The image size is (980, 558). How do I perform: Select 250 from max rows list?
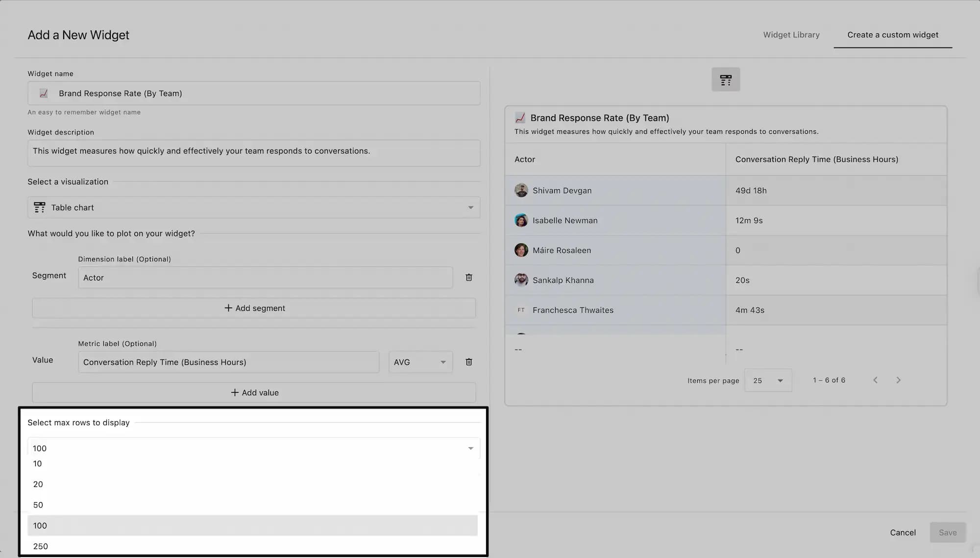tap(41, 546)
